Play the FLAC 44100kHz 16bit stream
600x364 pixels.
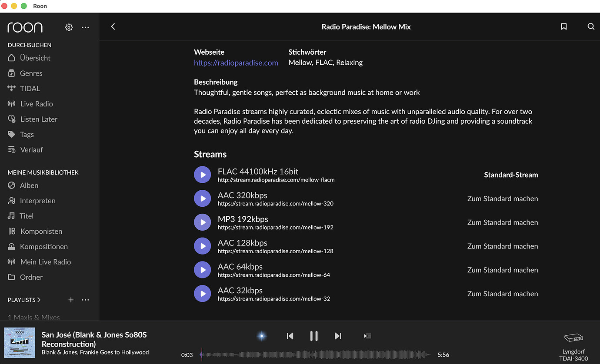point(202,175)
